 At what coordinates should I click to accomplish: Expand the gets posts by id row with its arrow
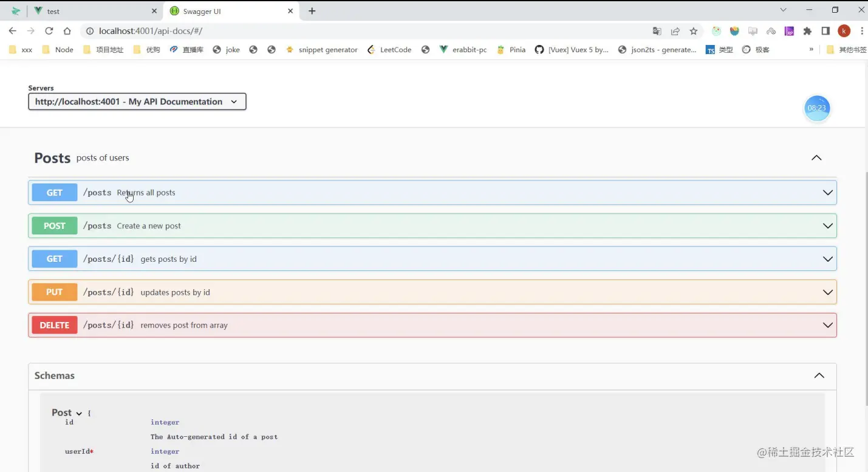click(x=827, y=259)
